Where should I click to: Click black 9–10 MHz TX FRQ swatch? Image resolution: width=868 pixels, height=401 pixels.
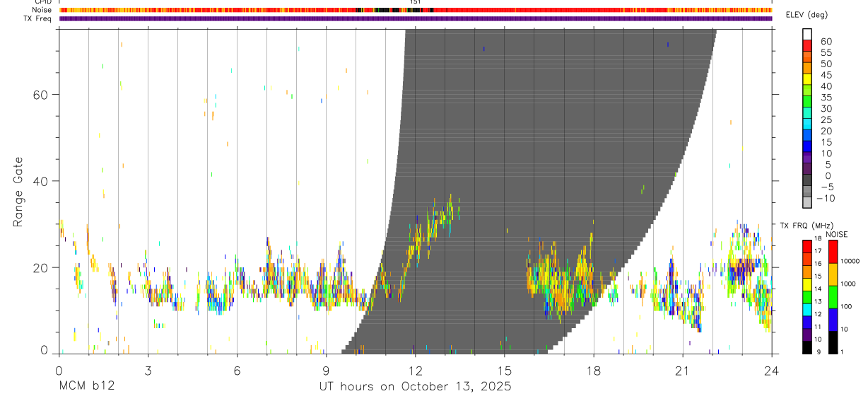tap(807, 347)
